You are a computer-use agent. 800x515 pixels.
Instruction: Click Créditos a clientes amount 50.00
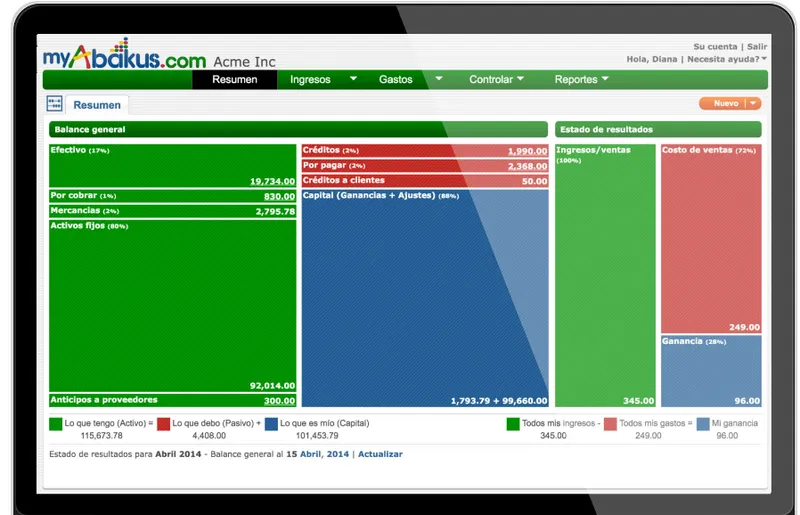(535, 181)
